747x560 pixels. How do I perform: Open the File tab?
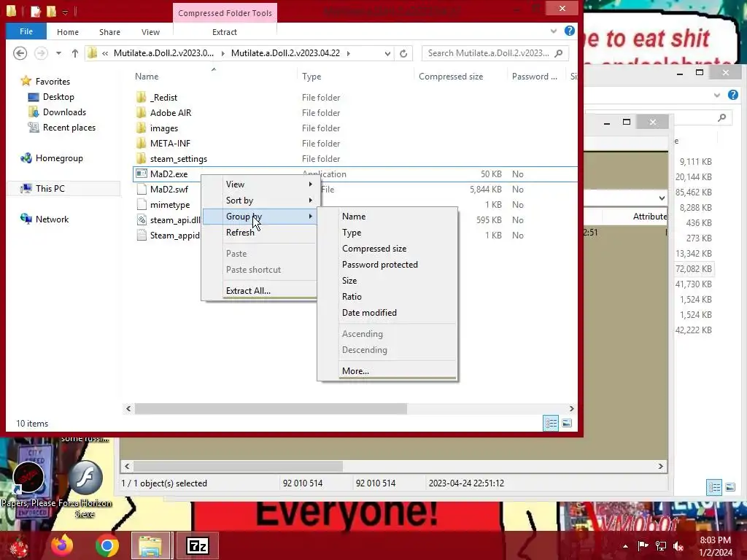[x=26, y=31]
